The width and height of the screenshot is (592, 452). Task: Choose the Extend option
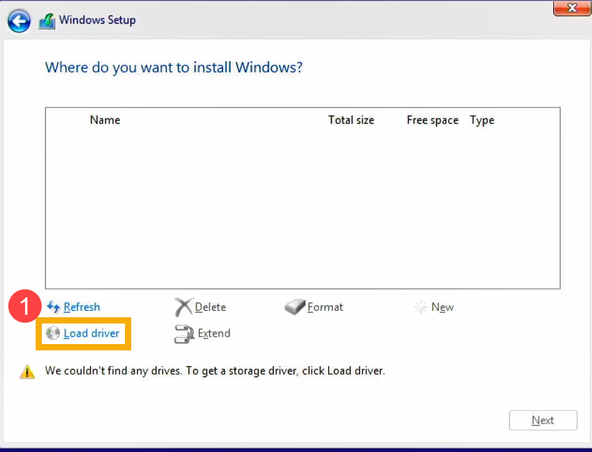click(214, 333)
